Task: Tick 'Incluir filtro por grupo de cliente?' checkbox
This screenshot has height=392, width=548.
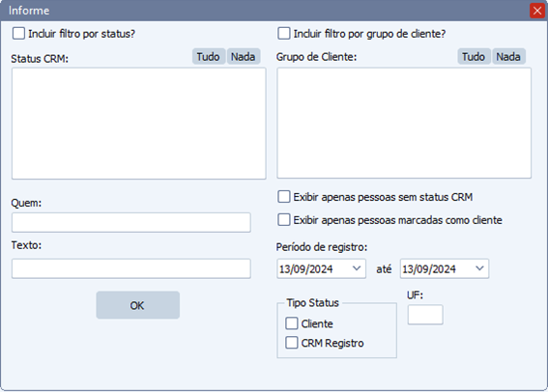Action: (284, 34)
